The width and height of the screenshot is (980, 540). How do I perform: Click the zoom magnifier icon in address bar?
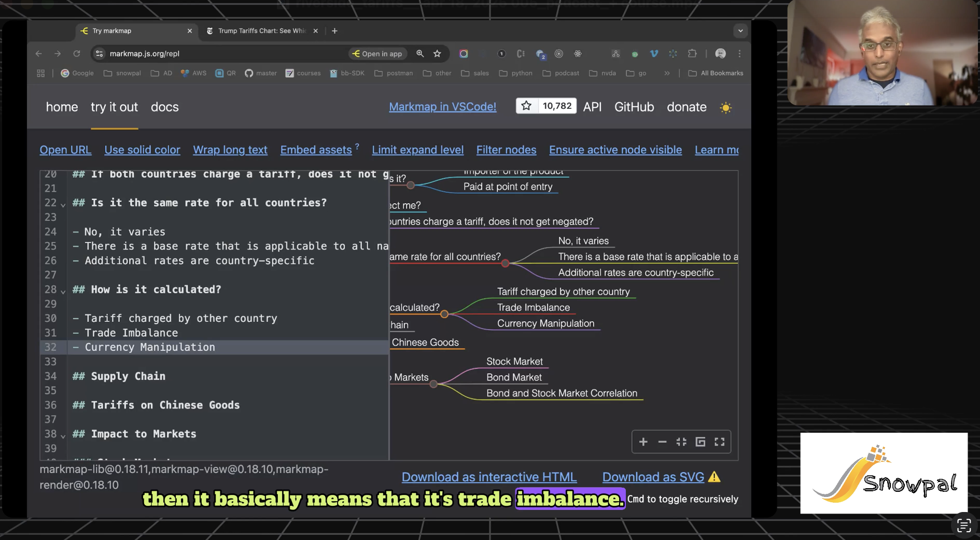pos(420,53)
